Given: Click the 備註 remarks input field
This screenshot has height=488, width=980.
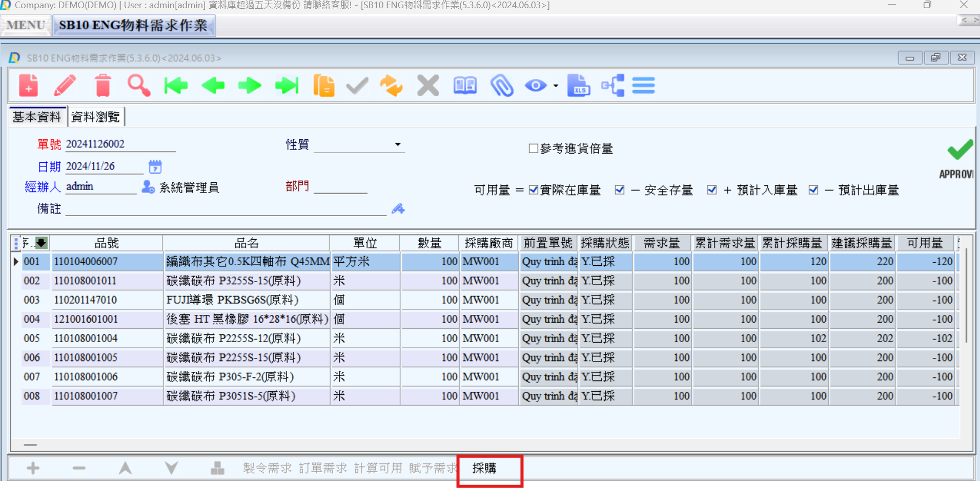Looking at the screenshot, I should point(226,209).
